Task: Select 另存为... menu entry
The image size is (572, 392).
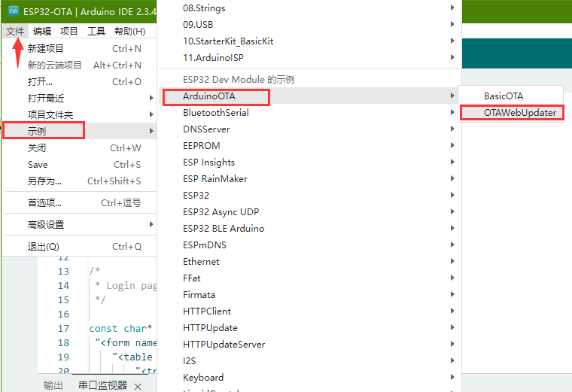Action: tap(80, 181)
